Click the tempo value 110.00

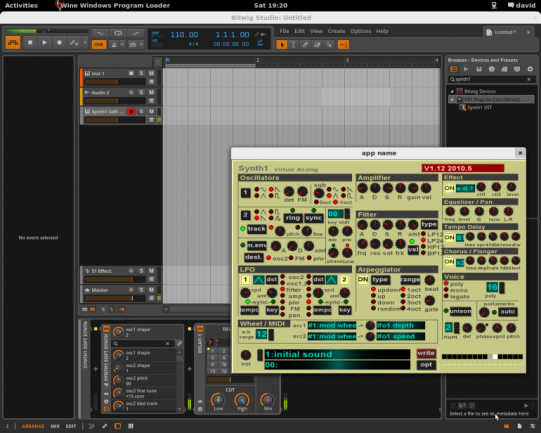pyautogui.click(x=184, y=35)
